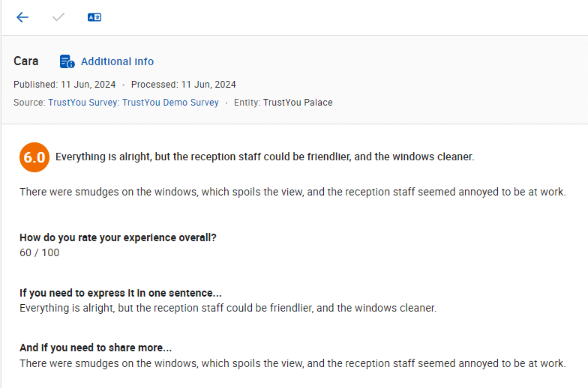The image size is (588, 388).
Task: Open the Additional Info link text
Action: [x=117, y=61]
